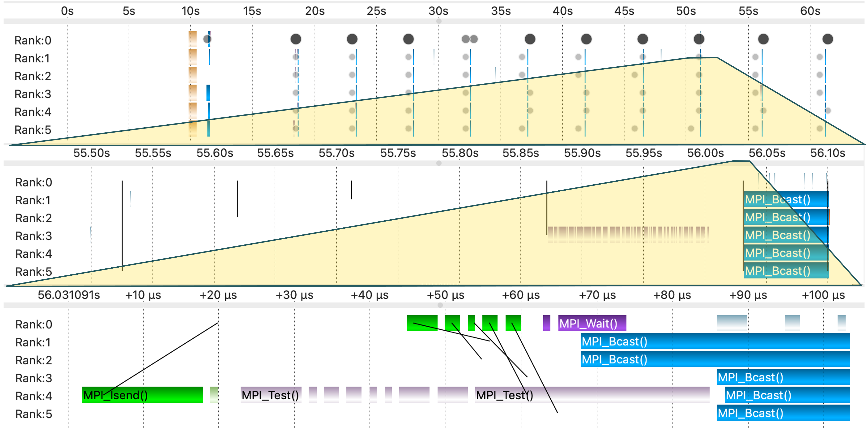This screenshot has width=868, height=429.
Task: Click the dark event marker at 20s on Rank:0
Action: pos(295,39)
